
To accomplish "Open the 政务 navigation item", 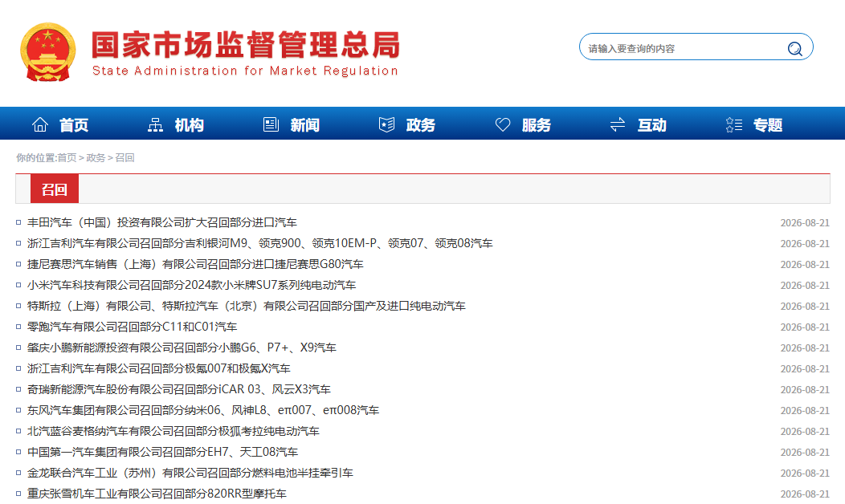I will click(420, 125).
